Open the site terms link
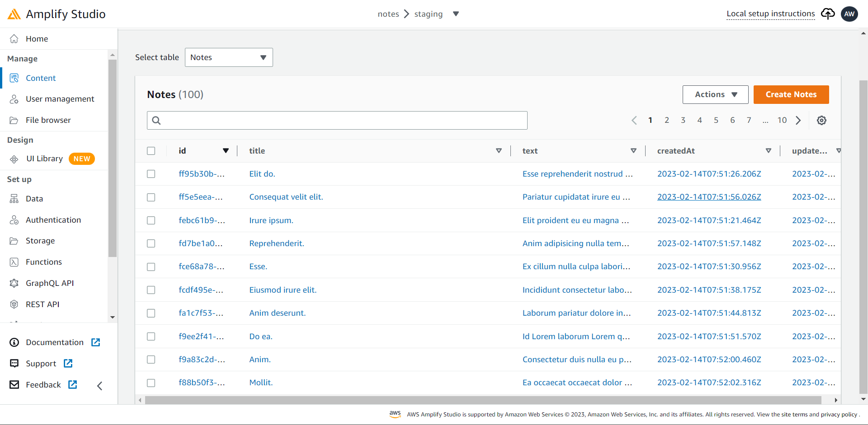Image resolution: width=868 pixels, height=425 pixels. 794,415
